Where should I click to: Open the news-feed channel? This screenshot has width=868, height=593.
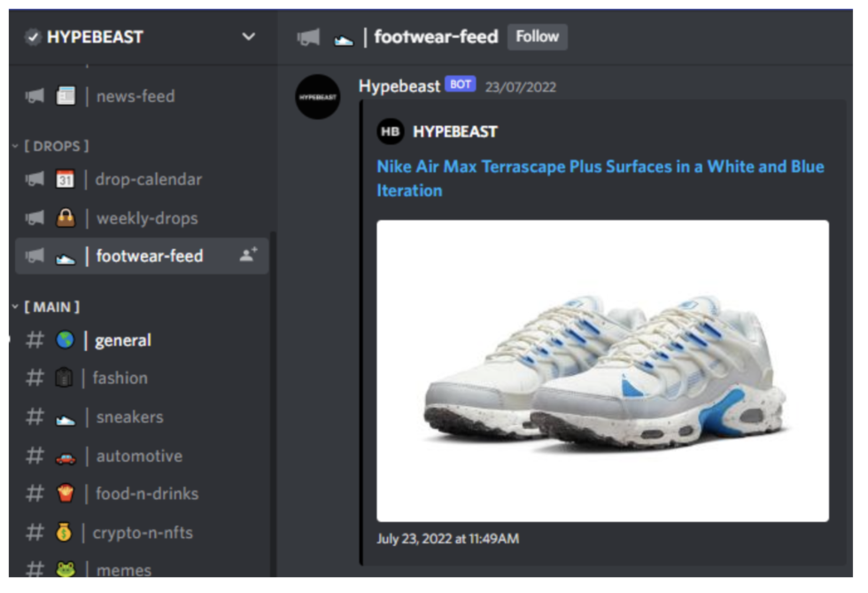click(x=135, y=96)
